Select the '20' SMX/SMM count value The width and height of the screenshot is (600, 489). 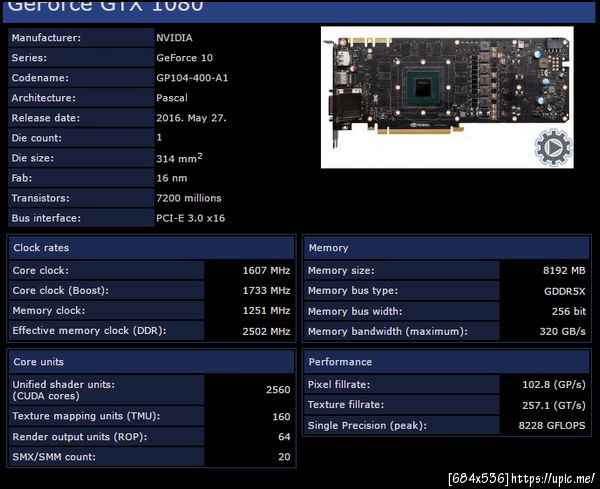[x=284, y=456]
